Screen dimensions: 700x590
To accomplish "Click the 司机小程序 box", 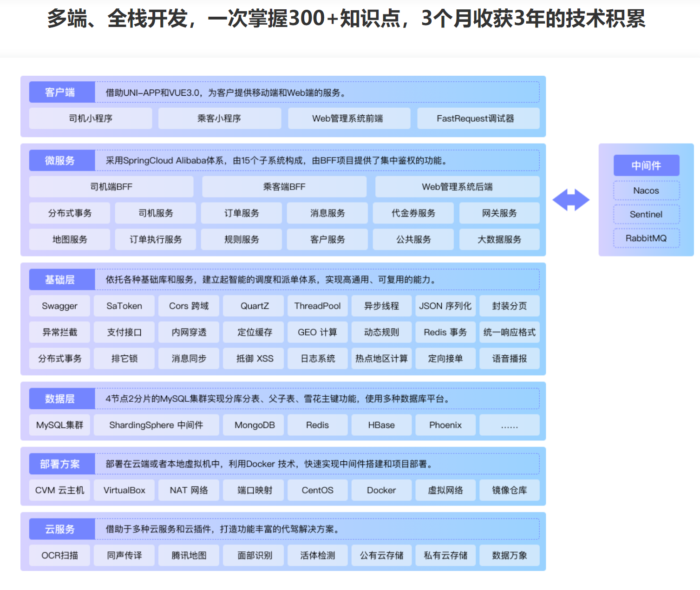I will (x=91, y=118).
